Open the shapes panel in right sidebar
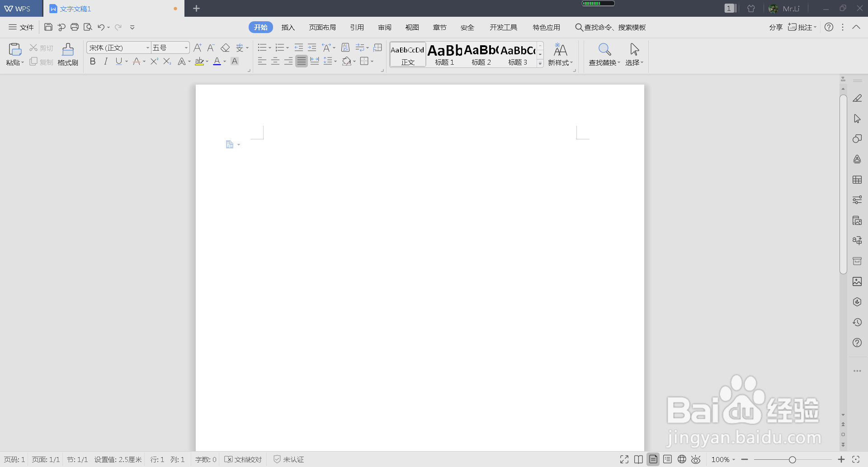The height and width of the screenshot is (467, 868). pos(857,139)
